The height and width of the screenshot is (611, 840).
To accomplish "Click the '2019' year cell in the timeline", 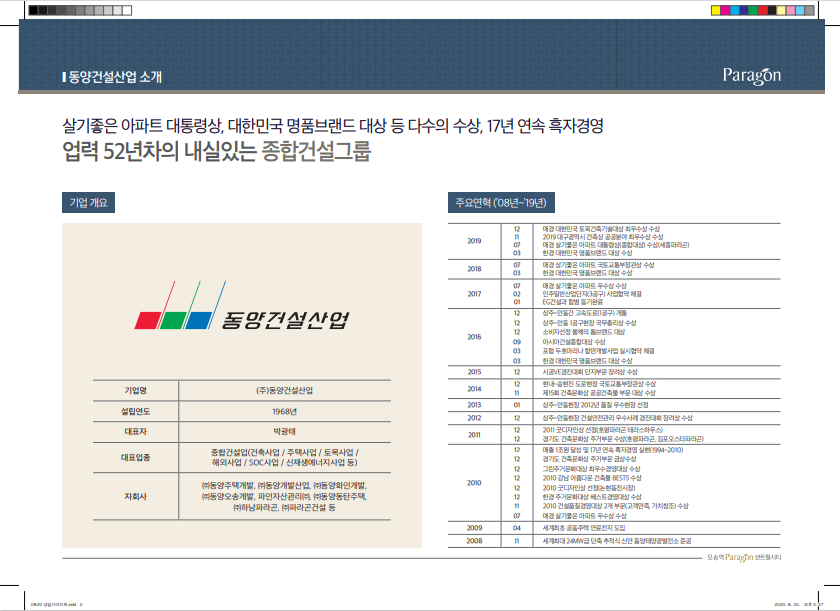I will pyautogui.click(x=474, y=241).
